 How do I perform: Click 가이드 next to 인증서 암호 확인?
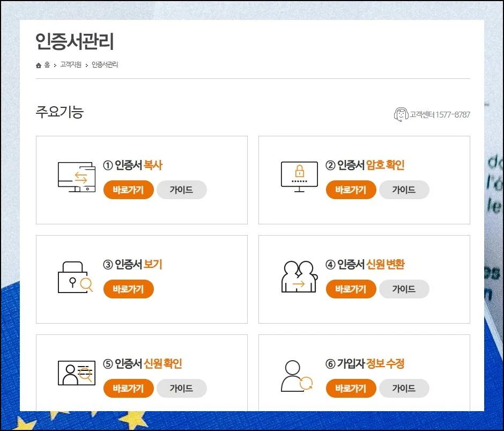[x=404, y=189]
